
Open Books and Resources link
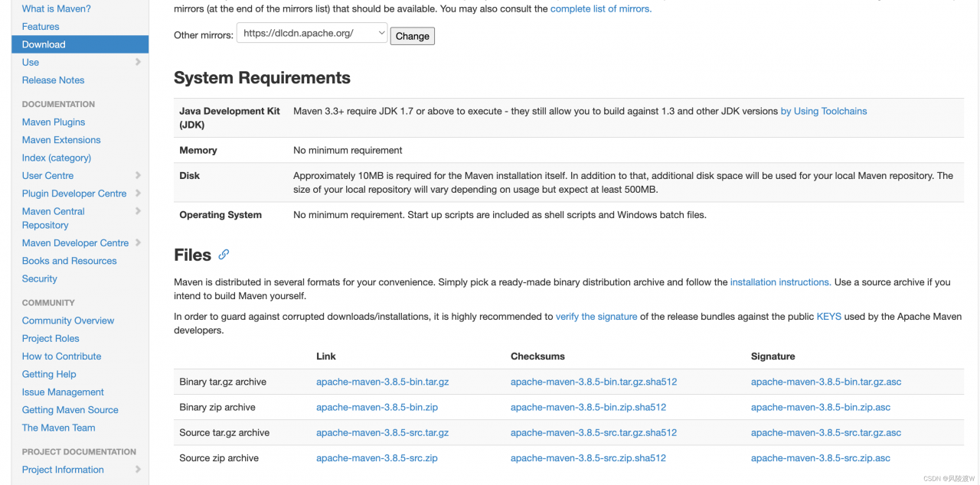pos(70,261)
